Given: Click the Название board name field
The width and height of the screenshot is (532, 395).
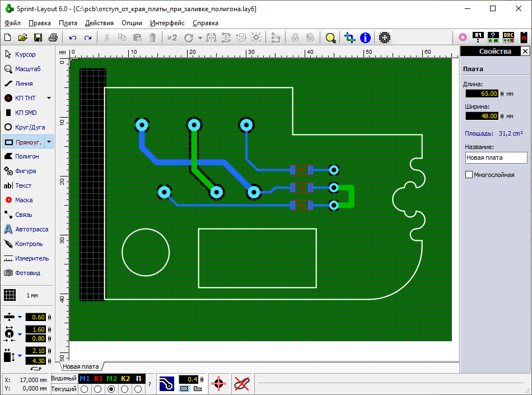Looking at the screenshot, I should click(496, 157).
